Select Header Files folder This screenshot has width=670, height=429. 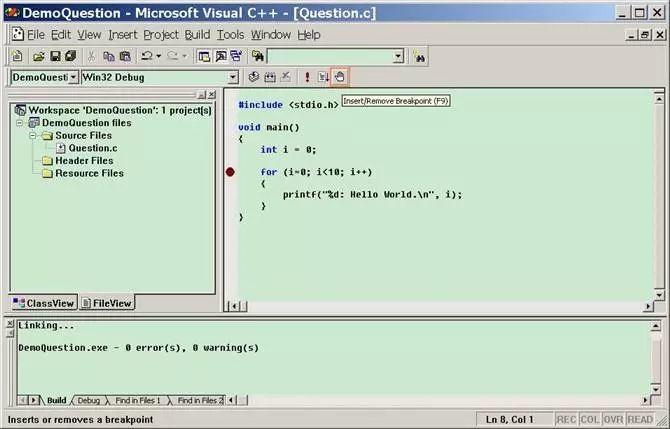click(x=84, y=161)
